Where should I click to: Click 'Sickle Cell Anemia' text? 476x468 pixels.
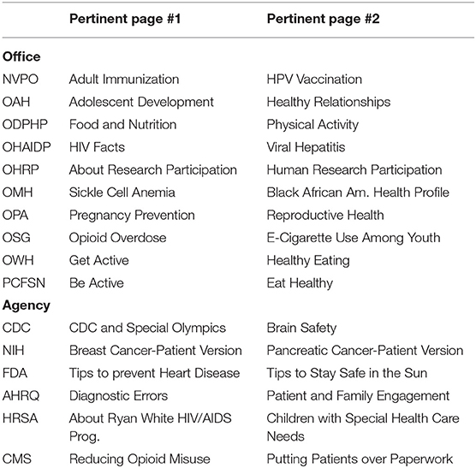pyautogui.click(x=122, y=193)
